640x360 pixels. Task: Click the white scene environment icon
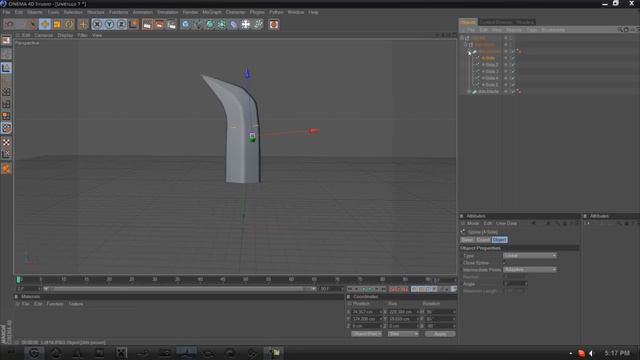pos(246,24)
